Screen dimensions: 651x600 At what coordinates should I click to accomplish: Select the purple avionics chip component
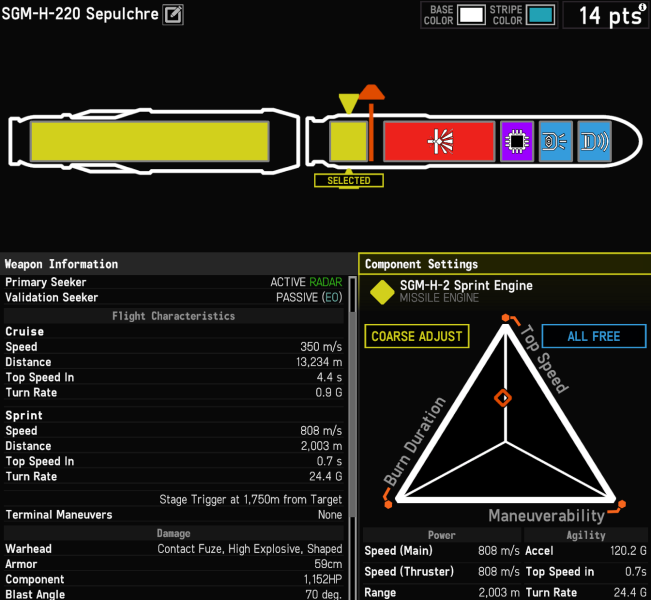click(x=517, y=141)
